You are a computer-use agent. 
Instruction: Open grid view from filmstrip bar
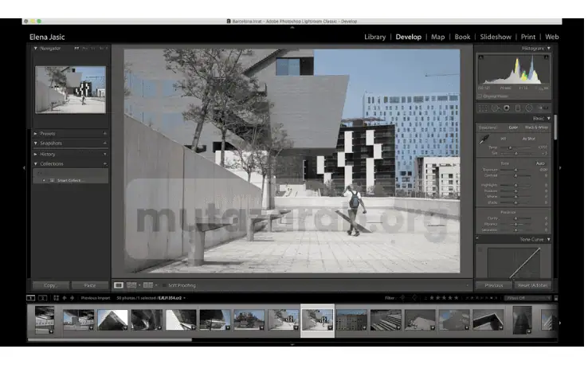[56, 297]
